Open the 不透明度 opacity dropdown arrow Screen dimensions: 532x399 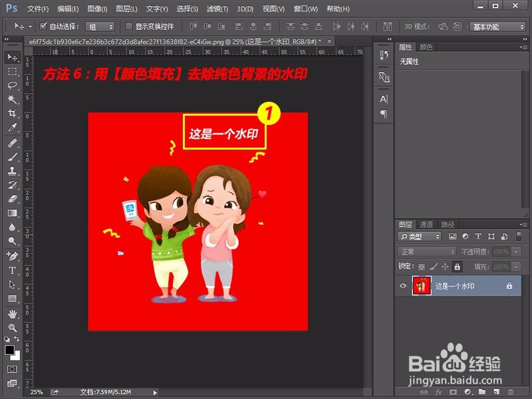click(x=517, y=252)
